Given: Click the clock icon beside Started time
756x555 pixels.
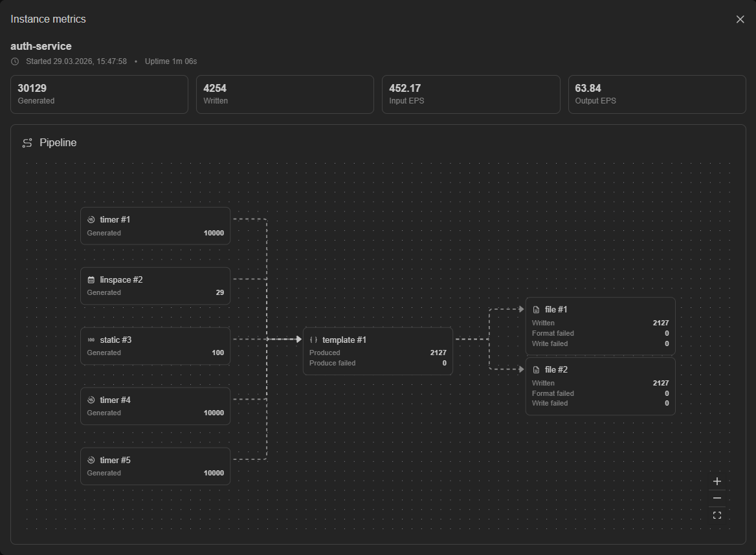Looking at the screenshot, I should pyautogui.click(x=15, y=61).
